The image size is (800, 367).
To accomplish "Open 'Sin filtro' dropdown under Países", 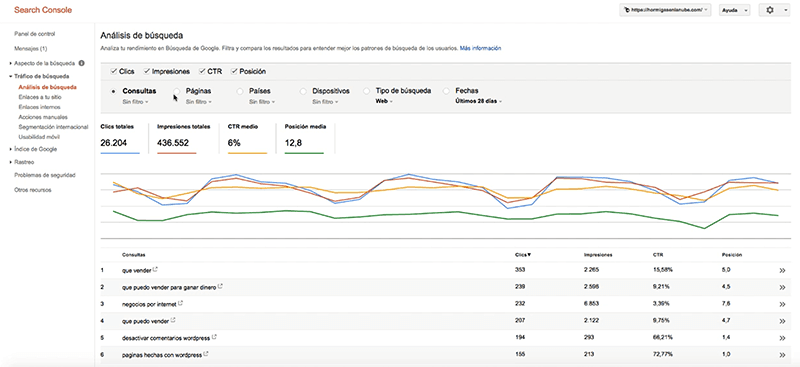I will pyautogui.click(x=262, y=102).
